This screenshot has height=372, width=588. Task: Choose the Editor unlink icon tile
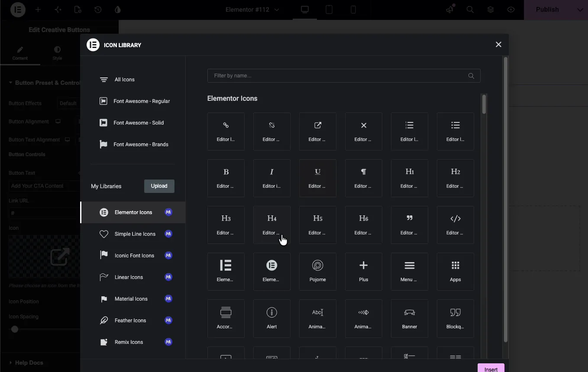tap(272, 131)
